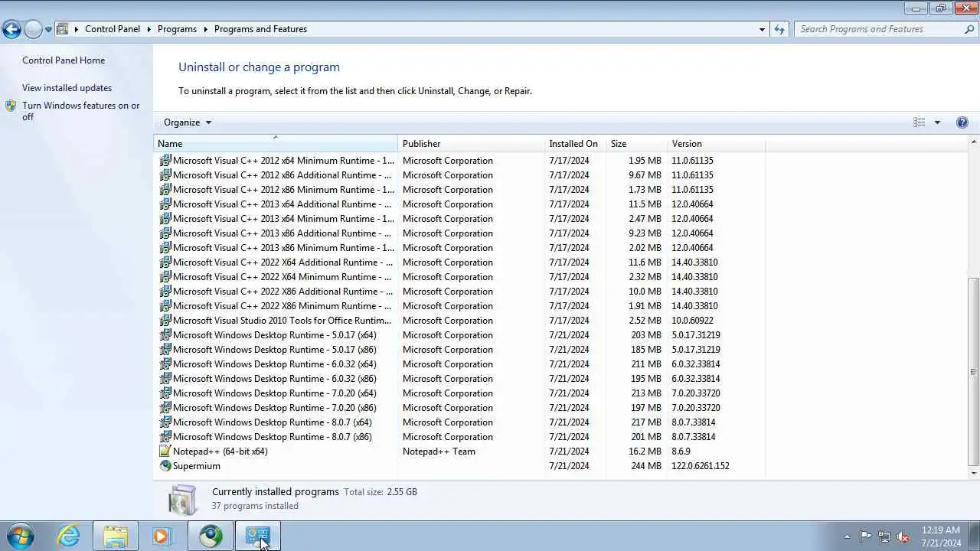
Task: Click the address bar location icon
Action: (x=63, y=29)
